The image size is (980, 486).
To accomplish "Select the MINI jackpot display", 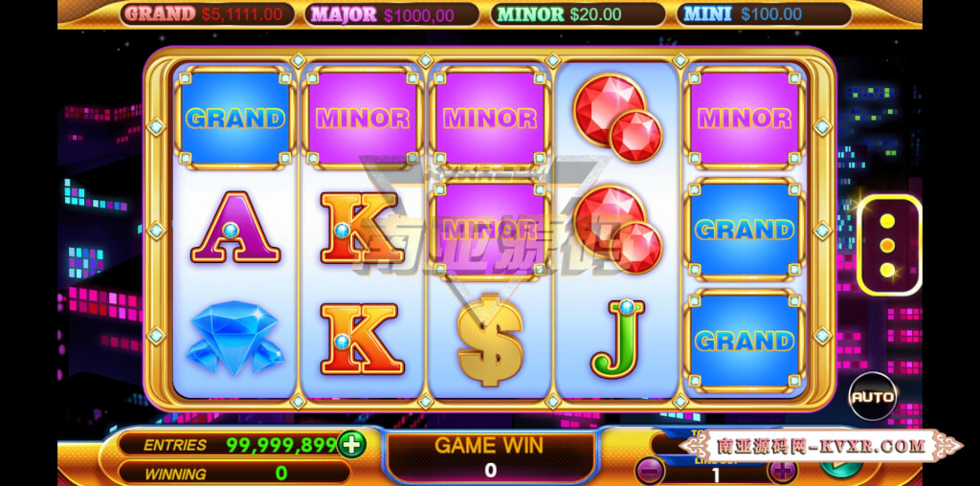I will point(764,13).
